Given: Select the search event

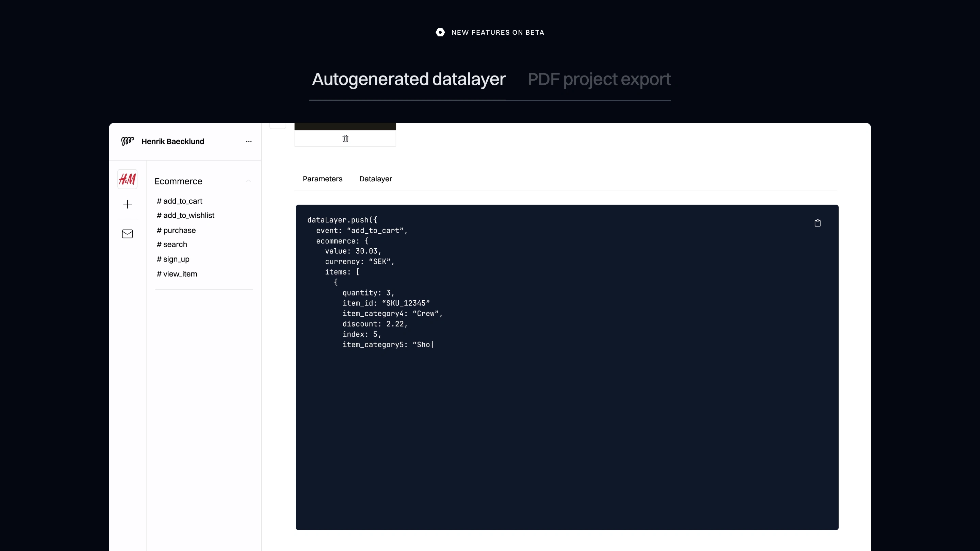Looking at the screenshot, I should (x=172, y=244).
